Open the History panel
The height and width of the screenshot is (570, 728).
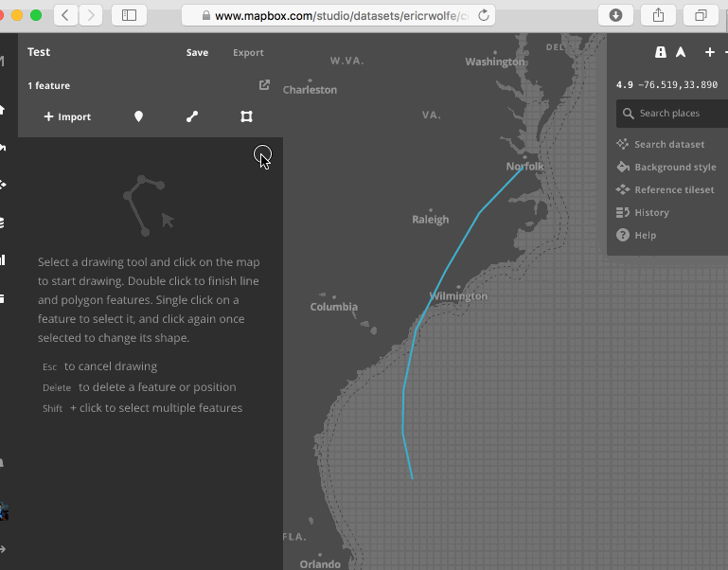(x=643, y=212)
